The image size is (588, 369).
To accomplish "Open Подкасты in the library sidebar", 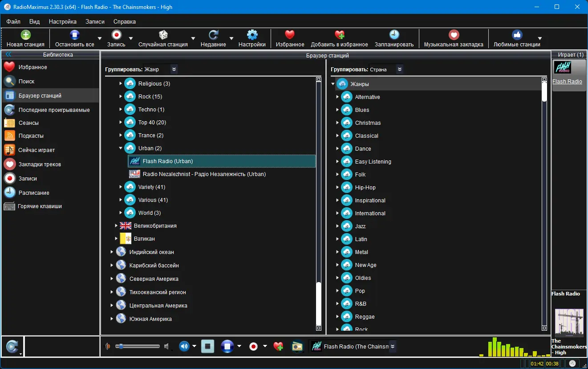I will point(50,136).
